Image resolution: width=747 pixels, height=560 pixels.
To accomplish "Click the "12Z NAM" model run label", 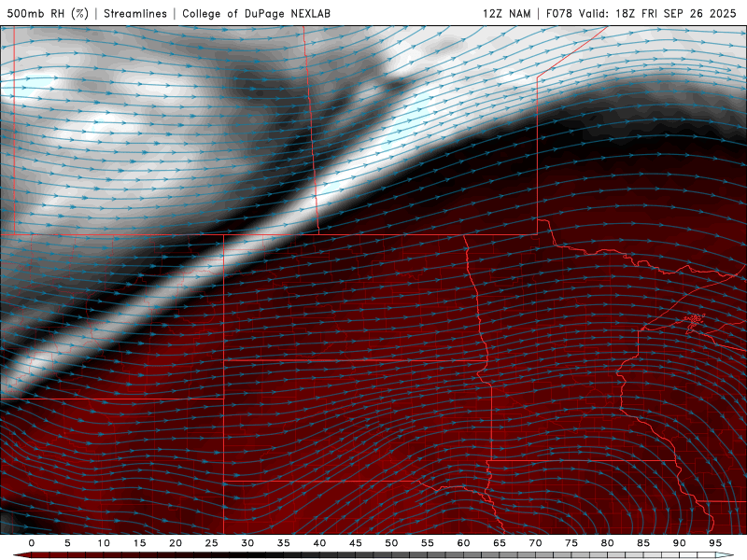I will click(506, 13).
